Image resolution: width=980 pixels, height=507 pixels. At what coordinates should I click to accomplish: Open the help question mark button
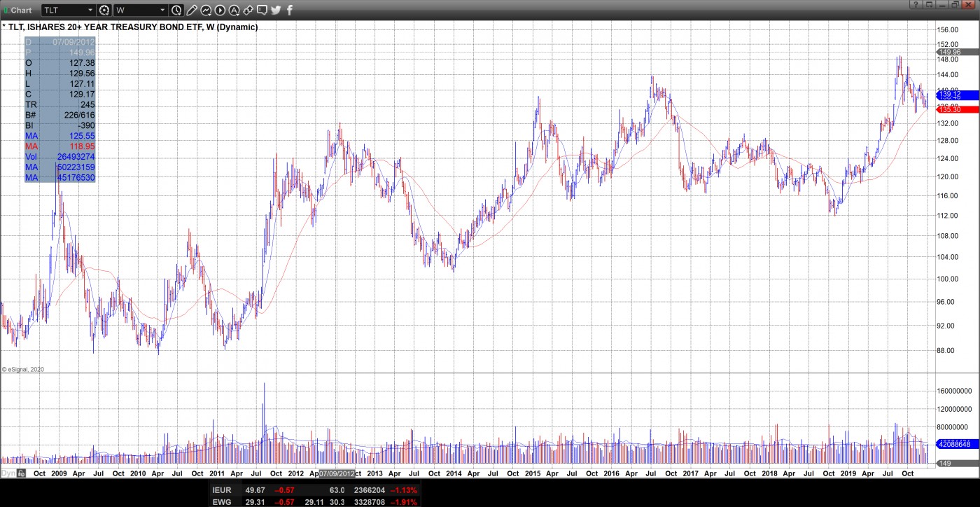(x=916, y=4)
